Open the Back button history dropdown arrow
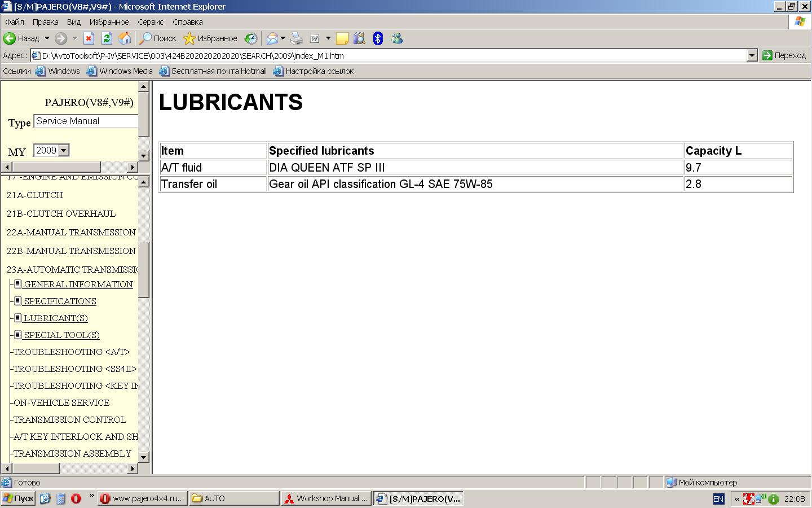The width and height of the screenshot is (812, 508). click(x=47, y=38)
